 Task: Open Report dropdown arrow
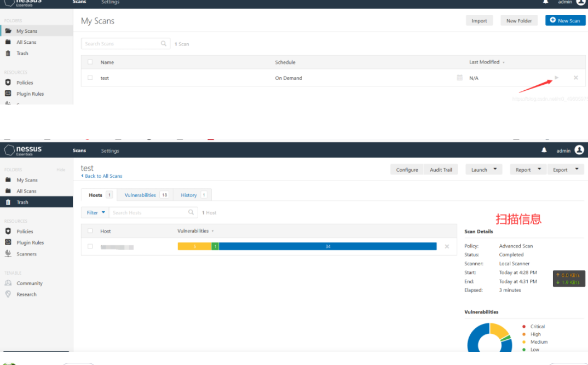[x=539, y=170]
